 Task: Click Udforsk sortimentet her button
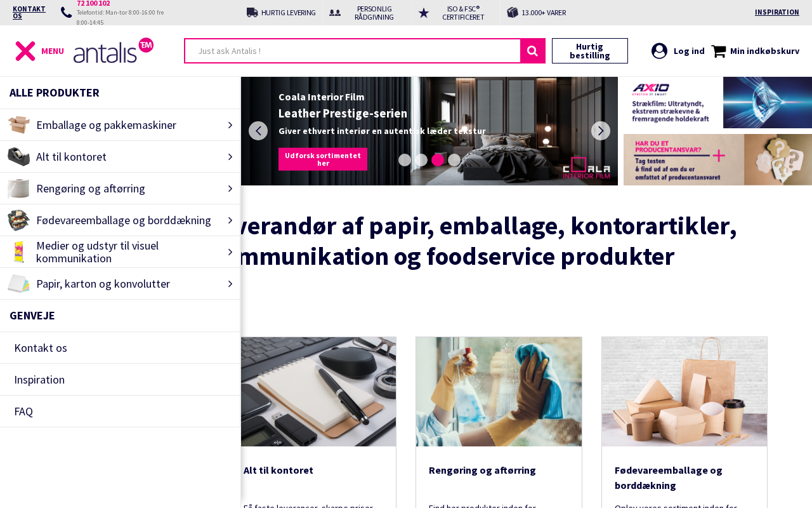(x=323, y=159)
